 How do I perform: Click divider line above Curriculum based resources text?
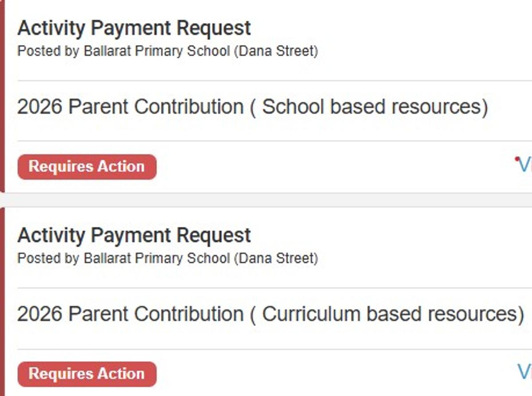click(266, 287)
